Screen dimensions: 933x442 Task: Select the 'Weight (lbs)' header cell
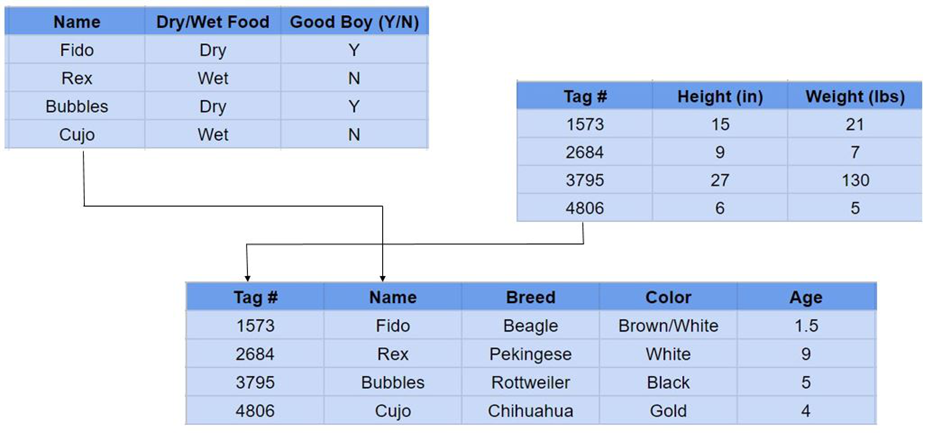[x=855, y=96]
